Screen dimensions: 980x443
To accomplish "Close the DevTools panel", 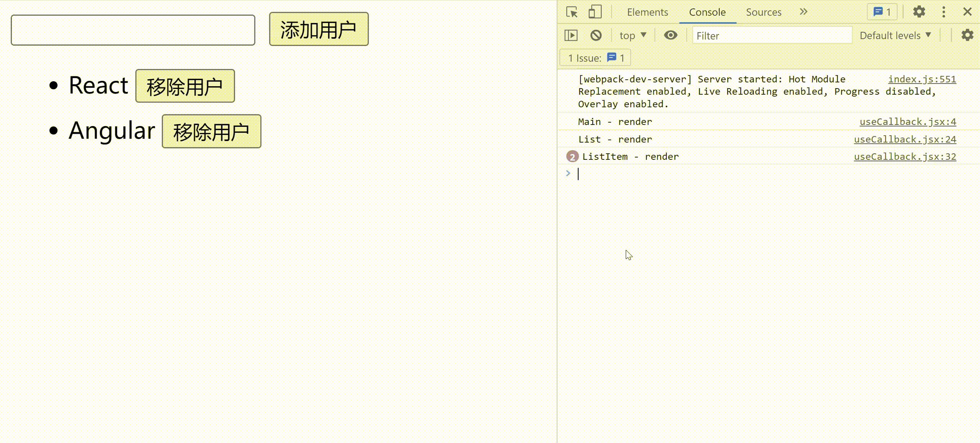I will point(967,12).
